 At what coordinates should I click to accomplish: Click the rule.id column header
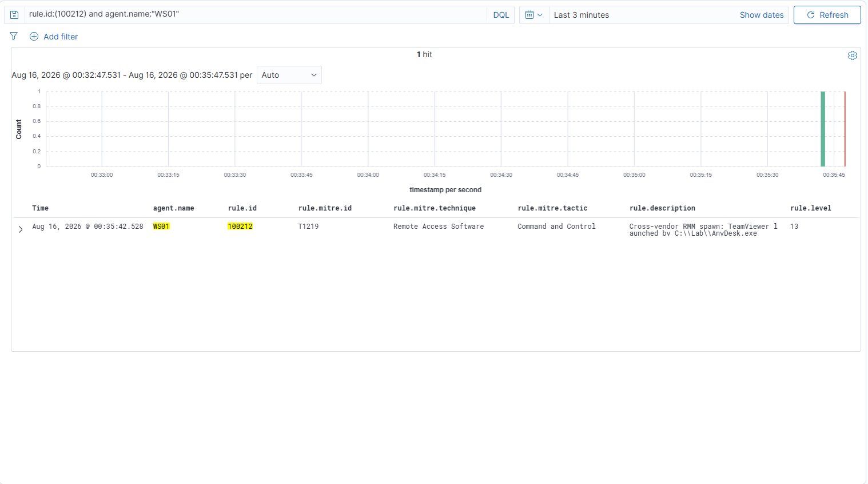[x=242, y=208]
